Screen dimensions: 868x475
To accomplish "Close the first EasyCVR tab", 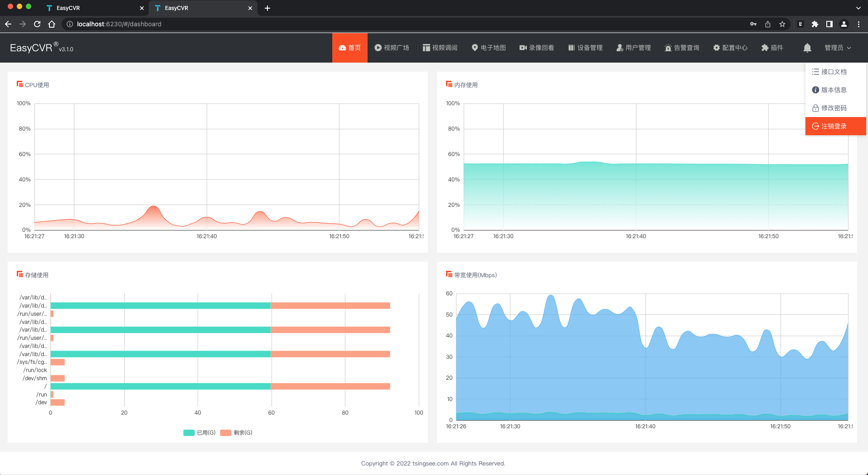I will pyautogui.click(x=142, y=8).
